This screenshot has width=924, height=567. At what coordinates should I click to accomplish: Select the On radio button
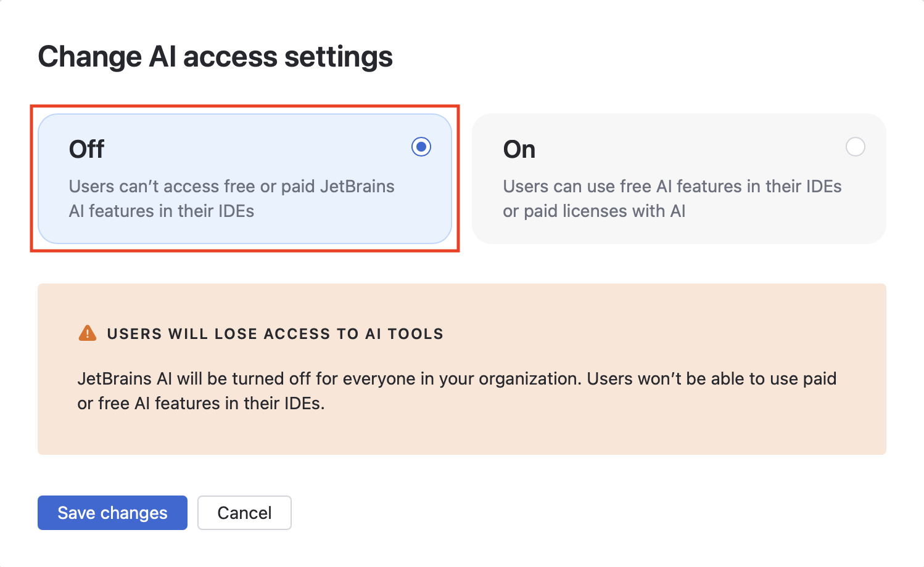[x=855, y=147]
